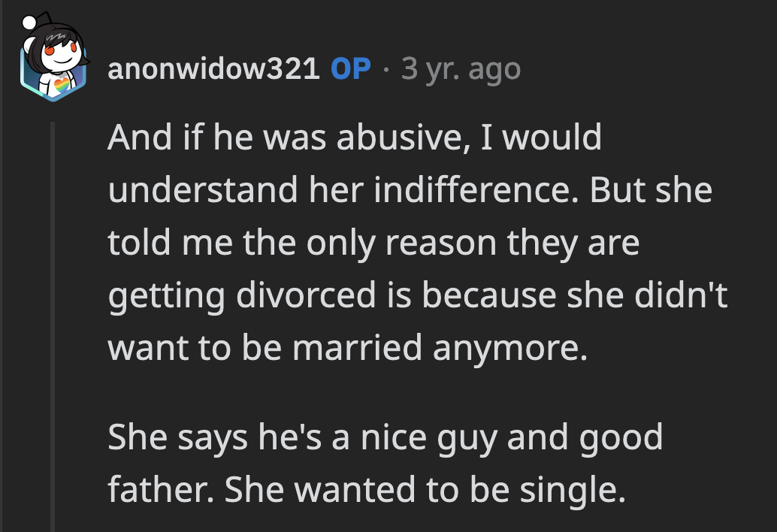Viewport: 777px width, 532px height.
Task: Click the threadline to hide this comment
Action: (53, 301)
